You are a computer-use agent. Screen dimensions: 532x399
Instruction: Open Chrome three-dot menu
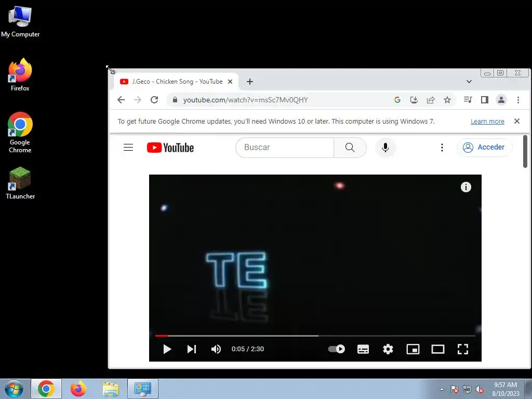tap(518, 100)
